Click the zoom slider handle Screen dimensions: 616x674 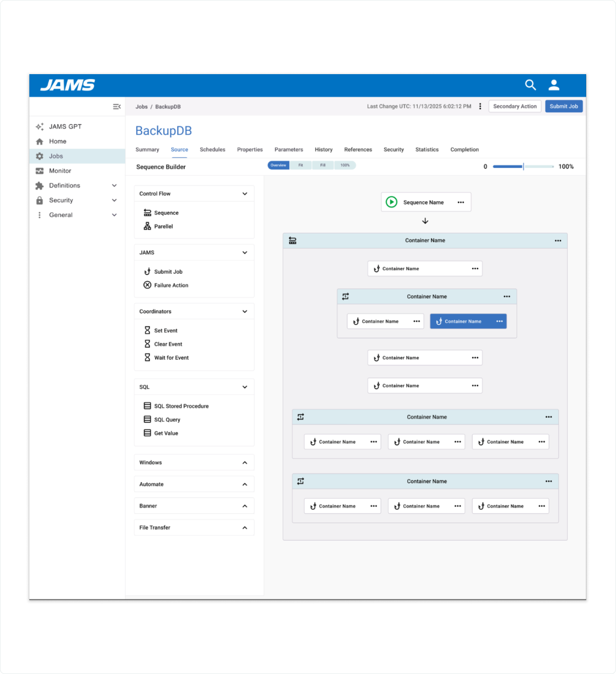(523, 167)
